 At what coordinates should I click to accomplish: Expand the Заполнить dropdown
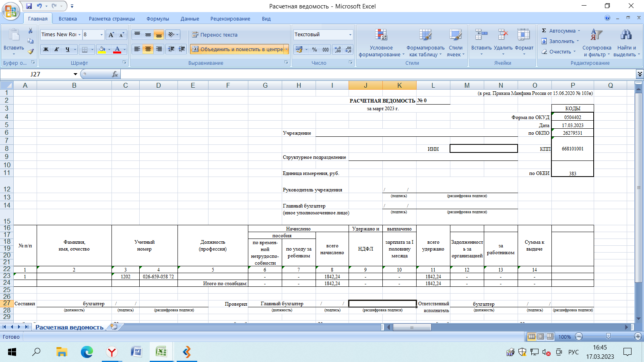click(578, 41)
